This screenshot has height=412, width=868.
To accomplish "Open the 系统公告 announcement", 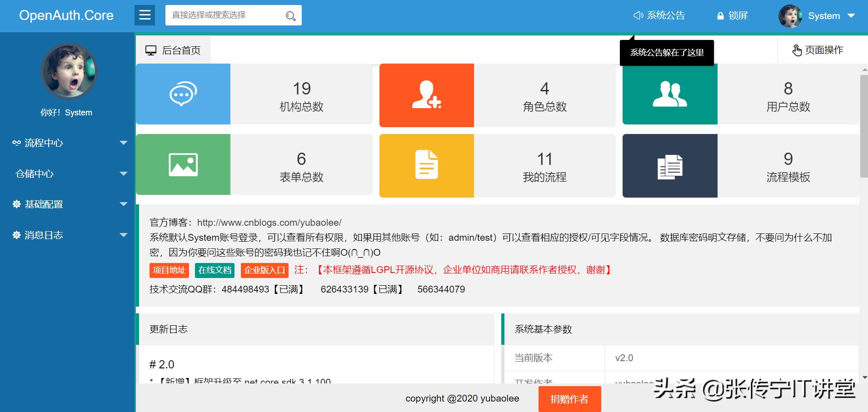I will (659, 15).
